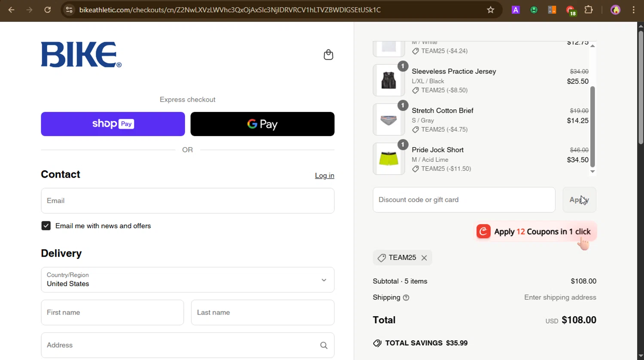Viewport: 644px width, 360px height.
Task: Click the Sleeveless Practice Jersey thumbnail
Action: [389, 80]
